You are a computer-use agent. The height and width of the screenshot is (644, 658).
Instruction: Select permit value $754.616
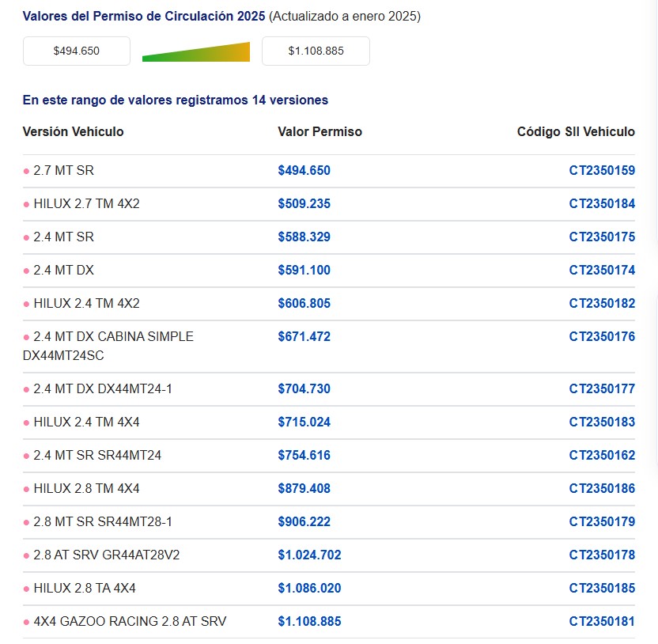(x=304, y=456)
